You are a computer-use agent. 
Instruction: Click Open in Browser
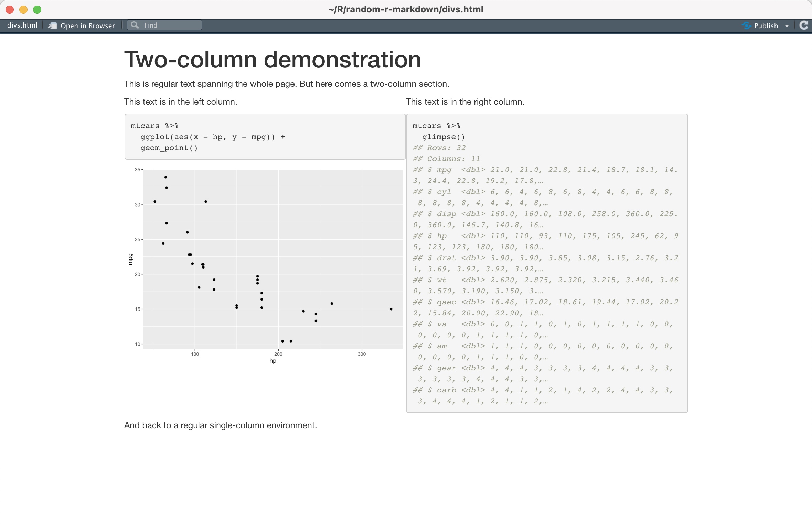87,25
